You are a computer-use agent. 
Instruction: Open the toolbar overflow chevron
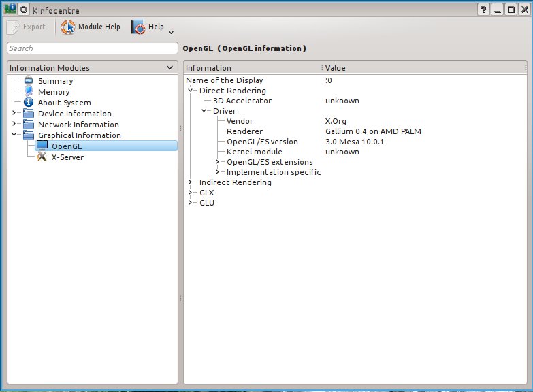[171, 31]
